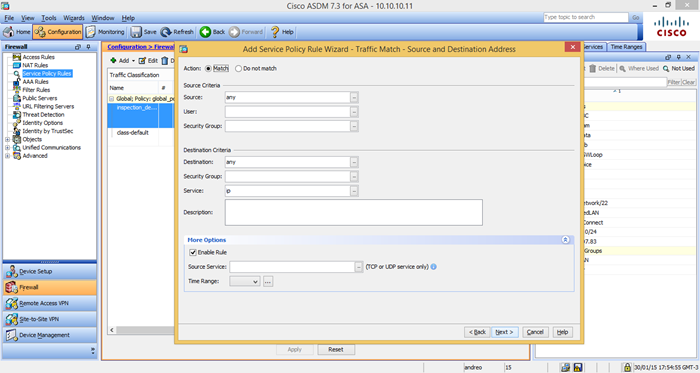Collapse the Global Policy group row
The height and width of the screenshot is (373, 700).
point(112,99)
